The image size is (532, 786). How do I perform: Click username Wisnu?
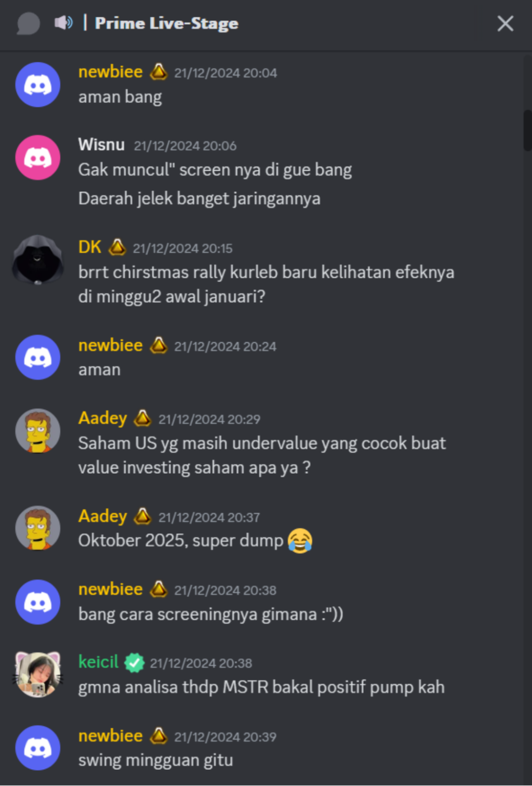[102, 145]
